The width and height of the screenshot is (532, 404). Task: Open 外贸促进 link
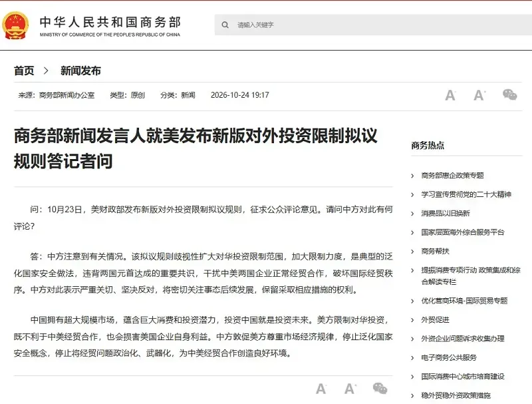coord(435,319)
